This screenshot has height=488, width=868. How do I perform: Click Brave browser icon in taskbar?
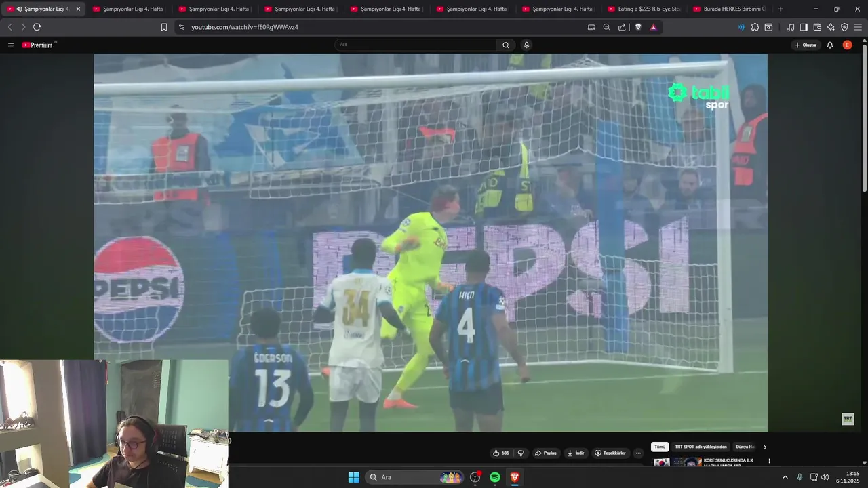[515, 477]
